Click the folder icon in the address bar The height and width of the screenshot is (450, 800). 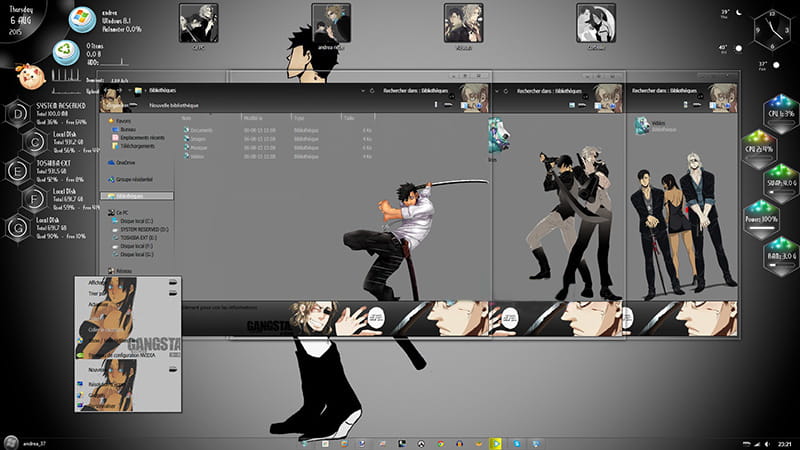tap(138, 91)
